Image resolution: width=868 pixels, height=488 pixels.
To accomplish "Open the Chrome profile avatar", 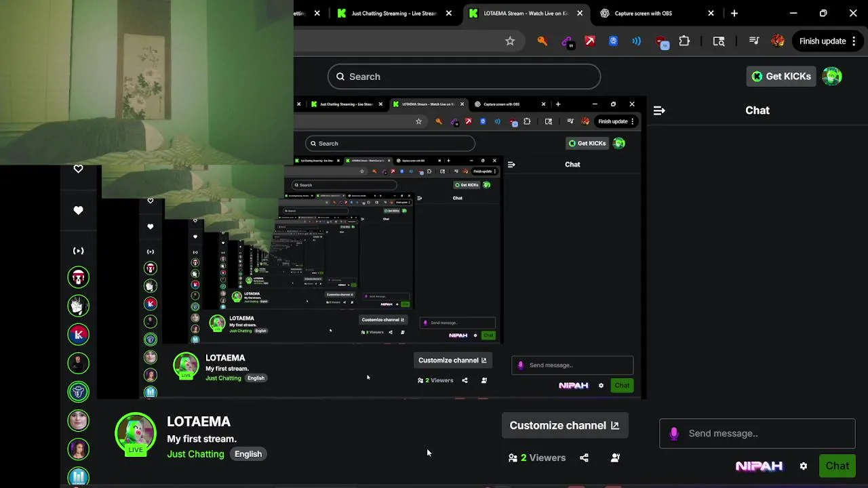I will click(778, 41).
